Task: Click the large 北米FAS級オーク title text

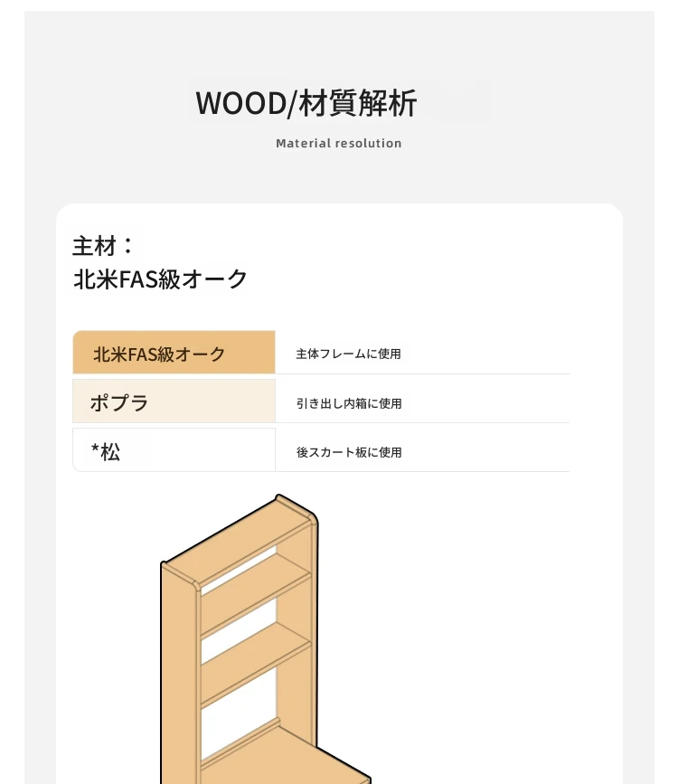Action: pyautogui.click(x=161, y=279)
